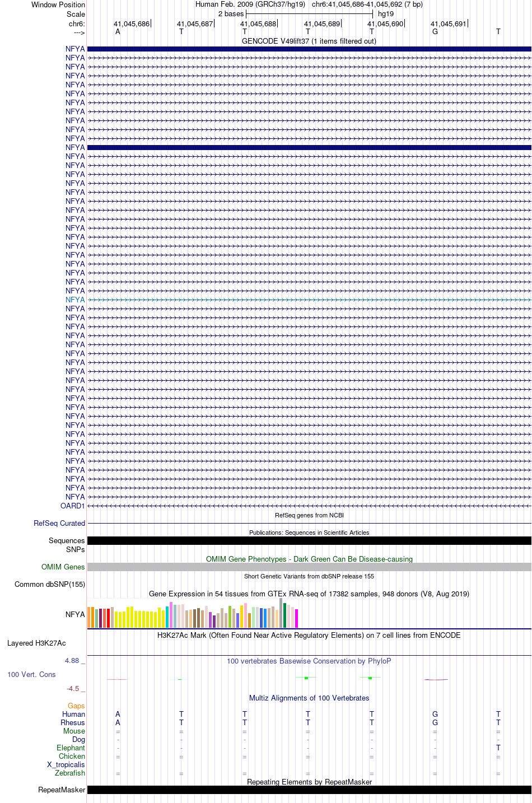The width and height of the screenshot is (532, 803).
Task: Click the OMIM Genes label
Action: [x=63, y=567]
